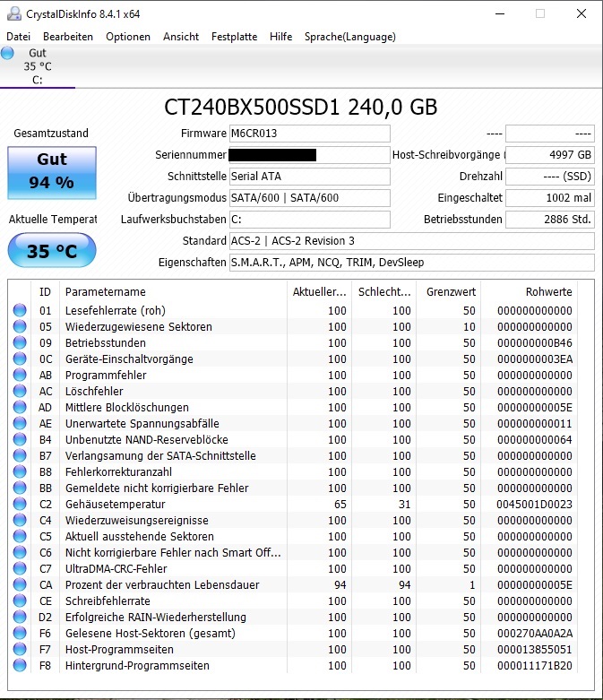Open the Bearbeiten menu
603x700 pixels.
click(x=68, y=37)
